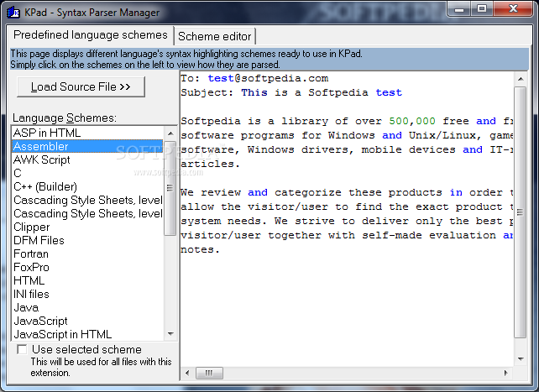539x392 pixels.
Task: Click the scheme list scrollbar thumb
Action: (x=170, y=188)
